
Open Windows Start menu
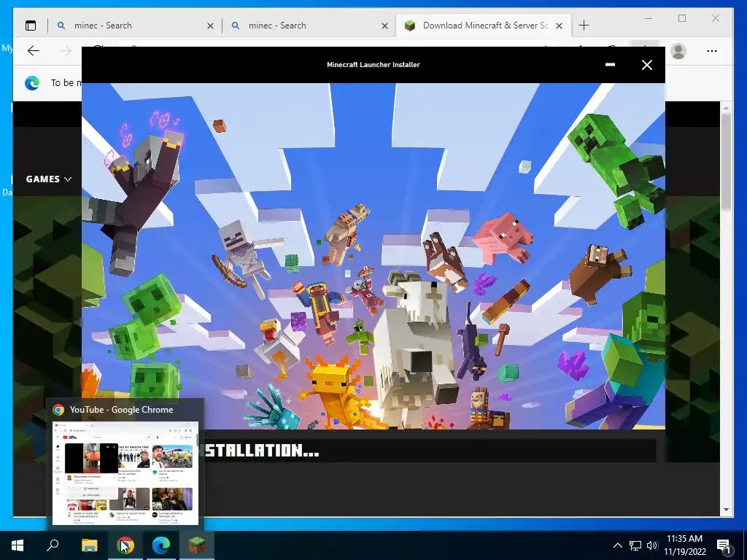18,545
